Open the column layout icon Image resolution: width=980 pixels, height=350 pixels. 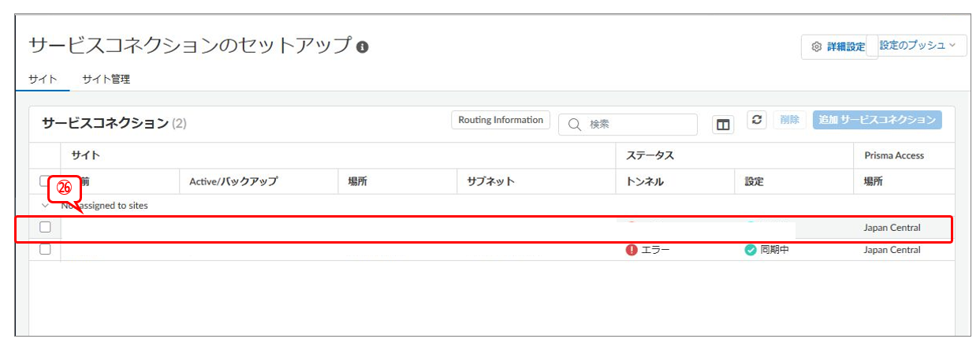(x=723, y=125)
